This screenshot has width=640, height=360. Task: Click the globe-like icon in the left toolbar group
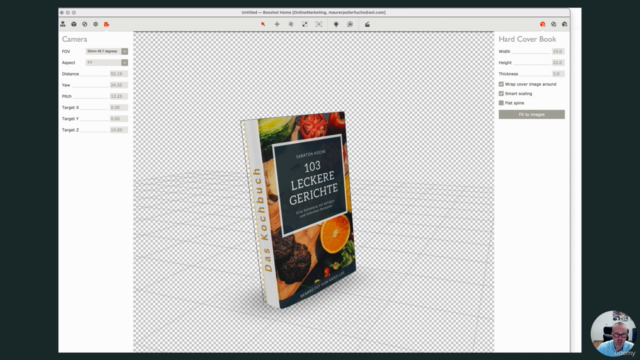(x=84, y=24)
